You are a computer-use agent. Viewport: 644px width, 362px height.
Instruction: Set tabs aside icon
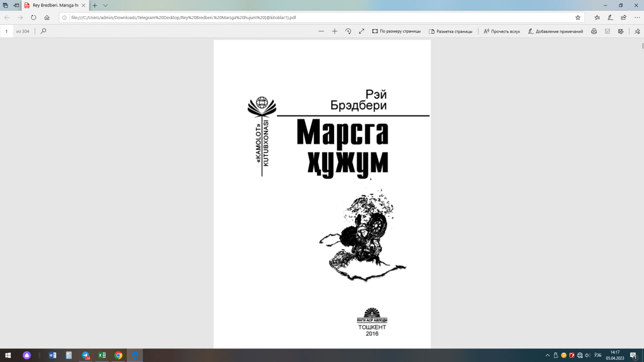[x=16, y=5]
